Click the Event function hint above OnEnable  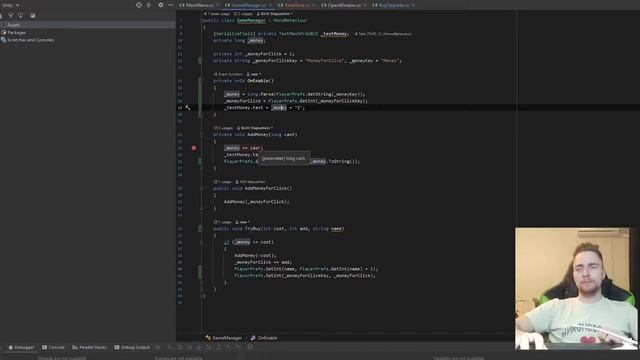(229, 74)
